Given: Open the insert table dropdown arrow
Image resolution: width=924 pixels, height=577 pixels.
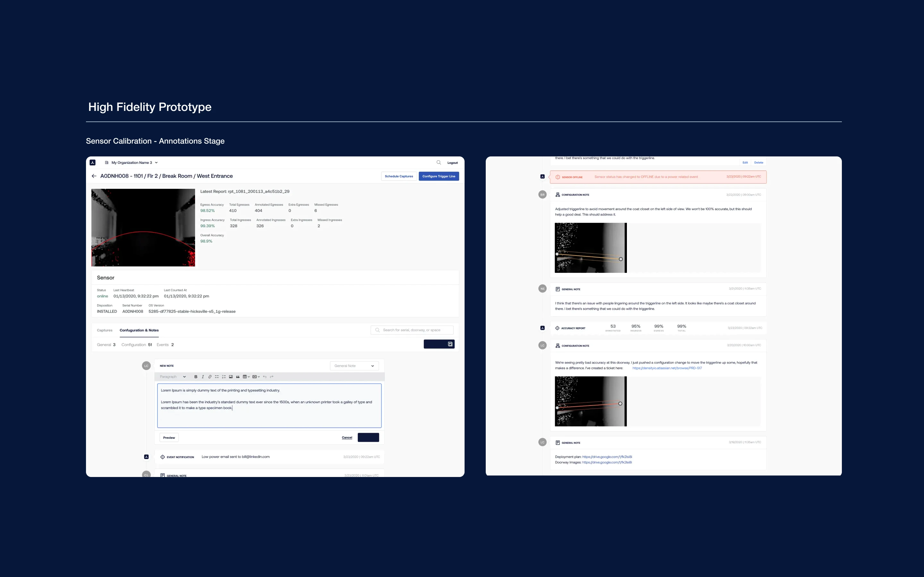Looking at the screenshot, I should coord(249,377).
